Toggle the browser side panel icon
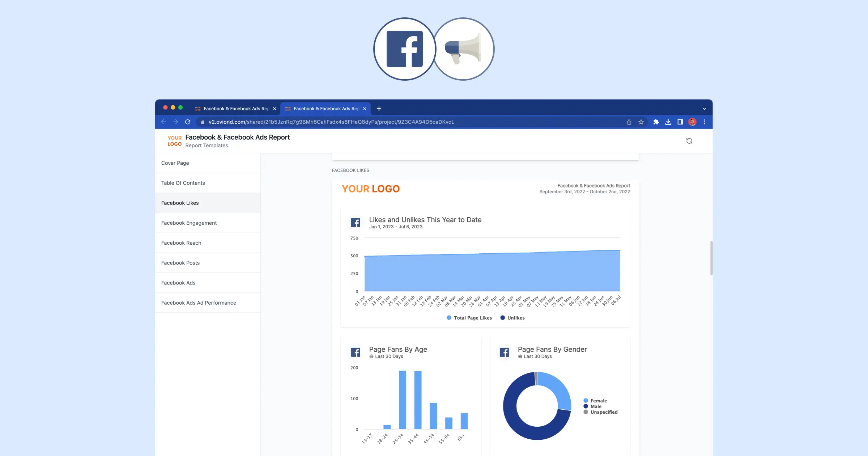This screenshot has width=868, height=456. tap(680, 122)
